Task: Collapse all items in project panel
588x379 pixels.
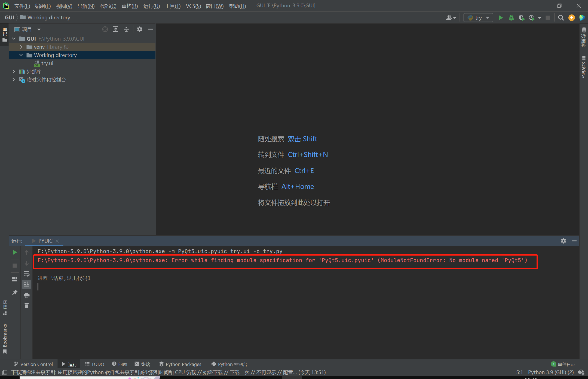Action: pos(126,29)
